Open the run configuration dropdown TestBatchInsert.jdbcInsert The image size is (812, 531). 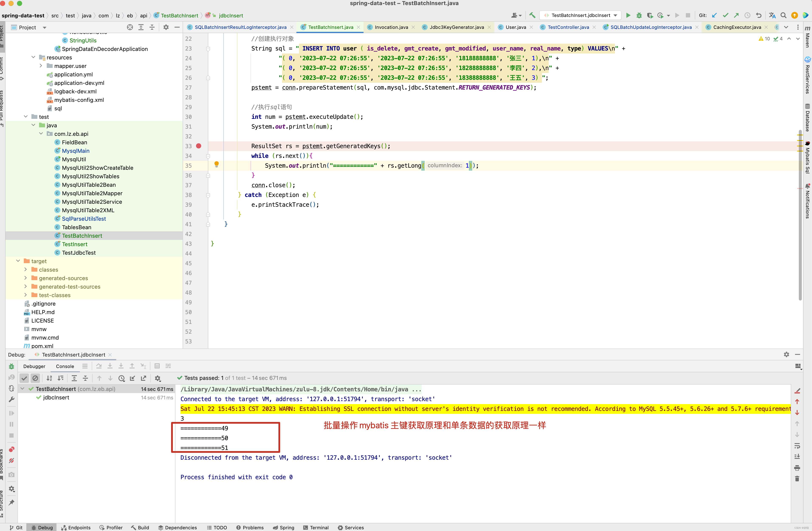click(581, 15)
